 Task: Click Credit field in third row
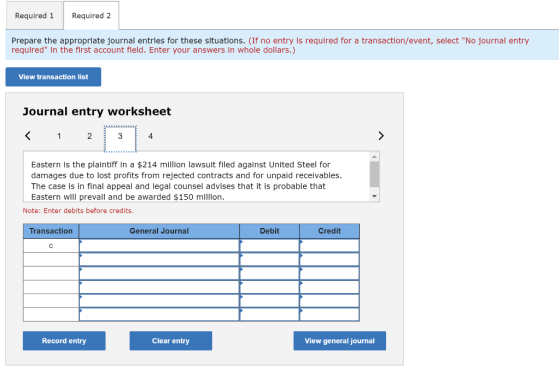(x=330, y=273)
